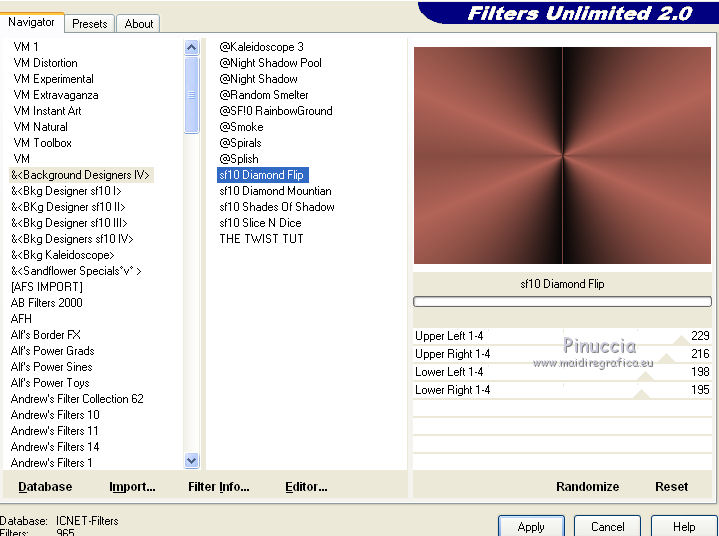Choose THE TWIST TUT filter
Viewport: 719px width, 536px height.
[261, 239]
